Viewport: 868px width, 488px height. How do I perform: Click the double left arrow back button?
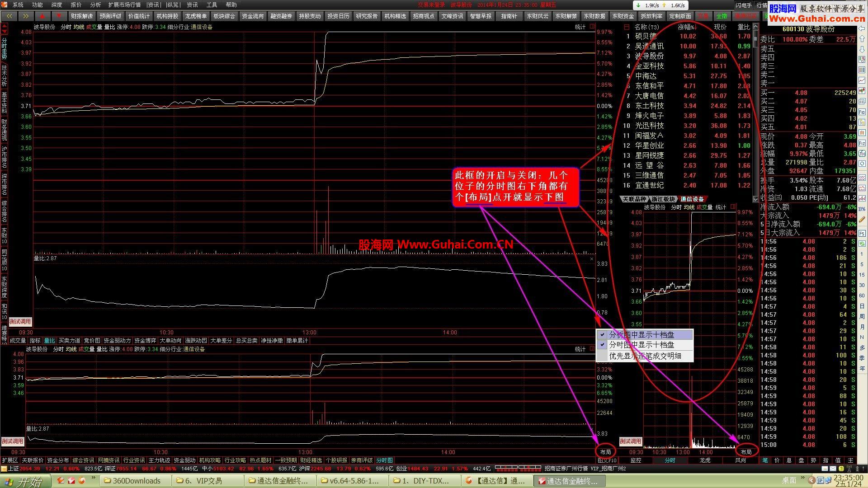9,16
